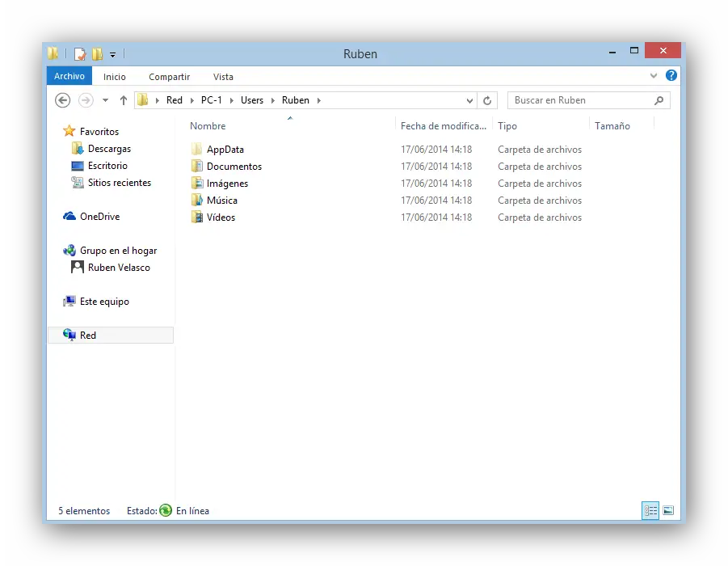Viewport: 728px width, 566px height.
Task: Open the address bar history dropdown
Action: click(469, 100)
